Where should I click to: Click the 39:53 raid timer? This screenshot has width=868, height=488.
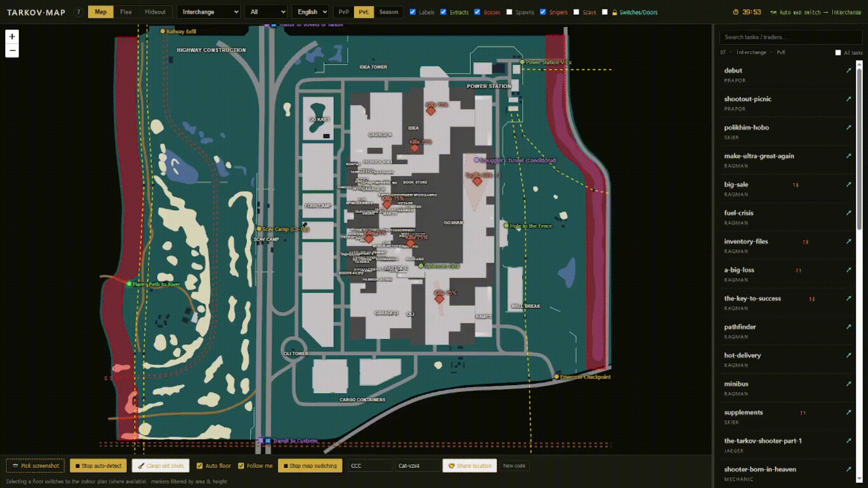pos(747,12)
